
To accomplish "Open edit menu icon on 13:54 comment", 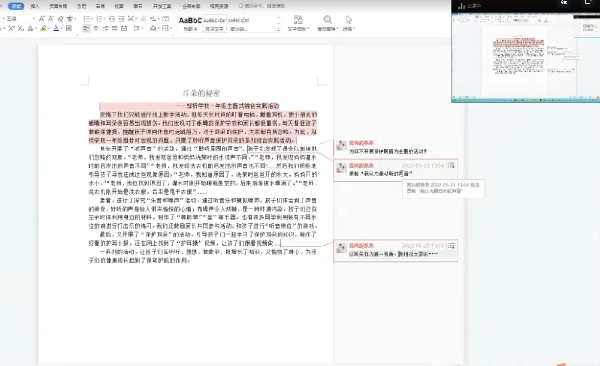I will [452, 165].
